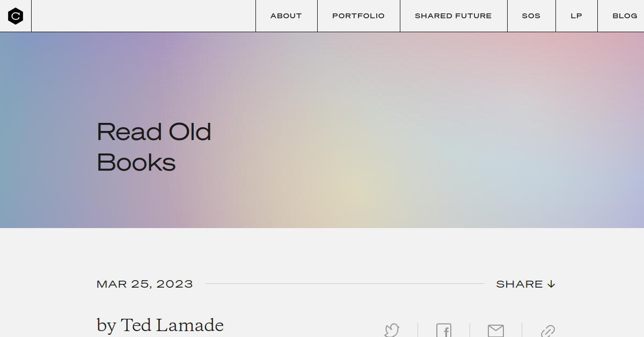Image resolution: width=644 pixels, height=337 pixels.
Task: Select the SOS nav item
Action: pyautogui.click(x=531, y=16)
